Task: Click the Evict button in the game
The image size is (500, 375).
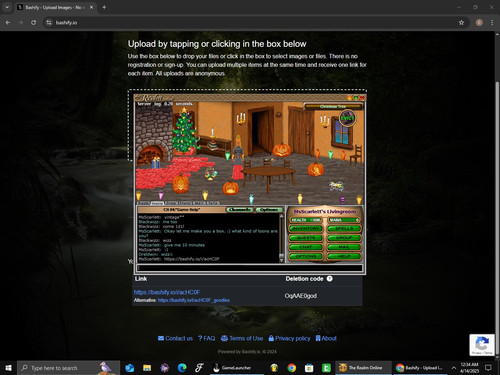Action: pyautogui.click(x=347, y=118)
